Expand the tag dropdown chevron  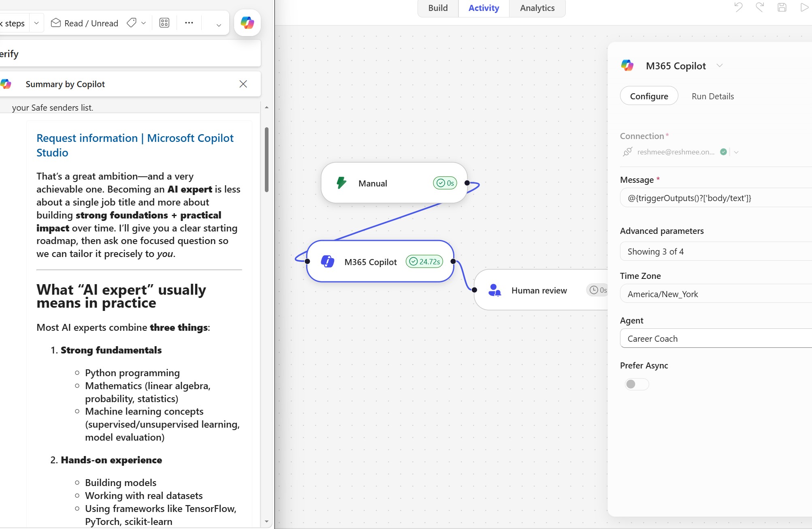[x=143, y=23]
